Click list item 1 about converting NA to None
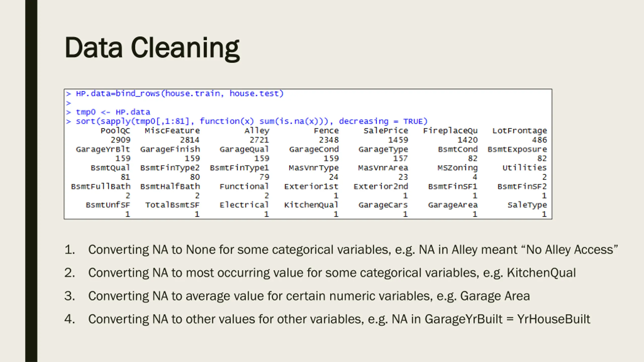Screen dimensions: 644x362 coord(341,250)
